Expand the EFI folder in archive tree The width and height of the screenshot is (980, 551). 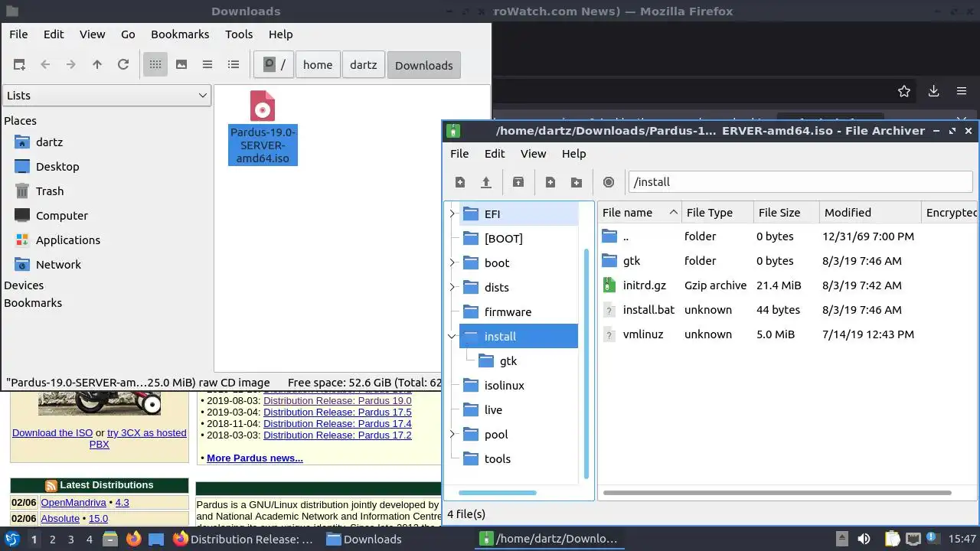coord(452,214)
